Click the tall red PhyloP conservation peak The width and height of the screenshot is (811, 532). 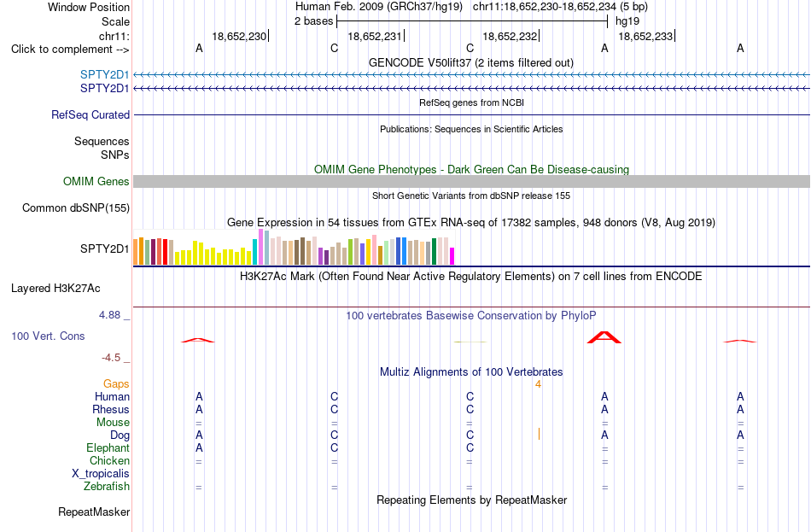(x=604, y=337)
